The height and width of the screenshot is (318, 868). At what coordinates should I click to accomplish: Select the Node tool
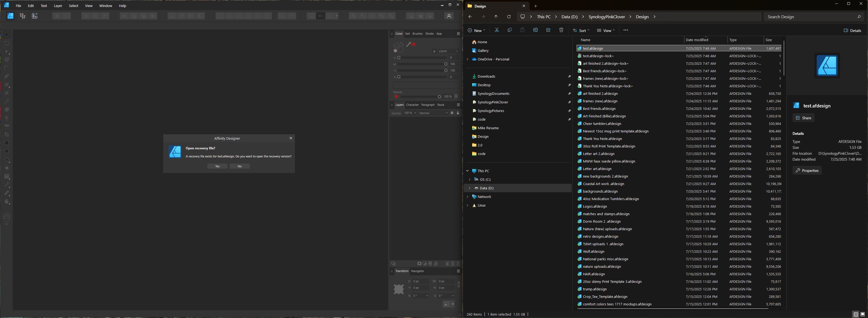tap(7, 52)
